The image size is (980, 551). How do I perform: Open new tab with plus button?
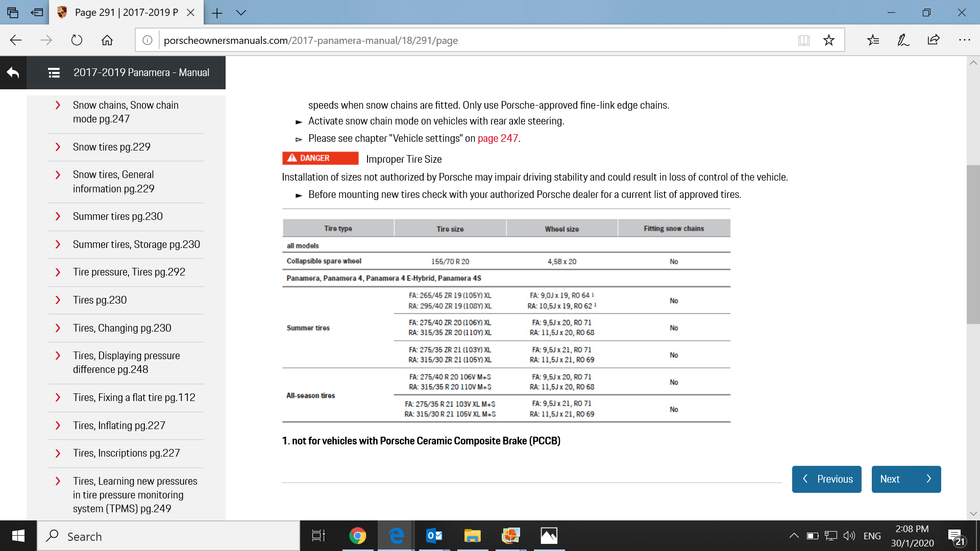217,13
